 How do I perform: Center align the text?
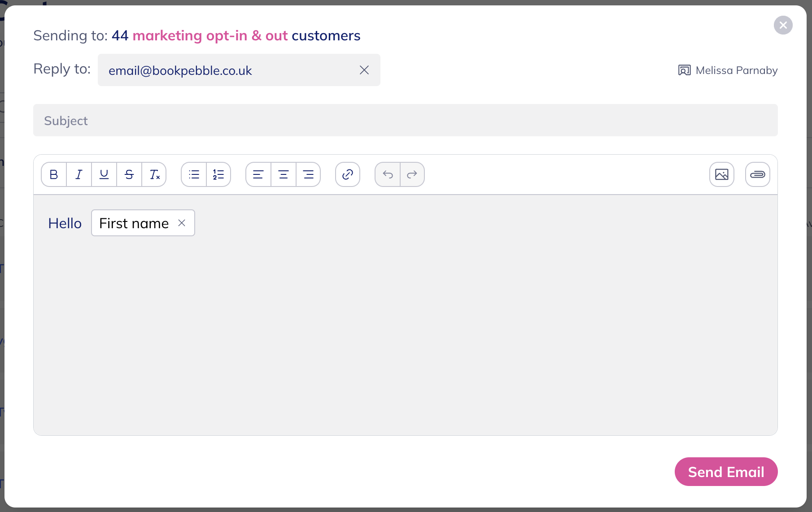click(284, 174)
